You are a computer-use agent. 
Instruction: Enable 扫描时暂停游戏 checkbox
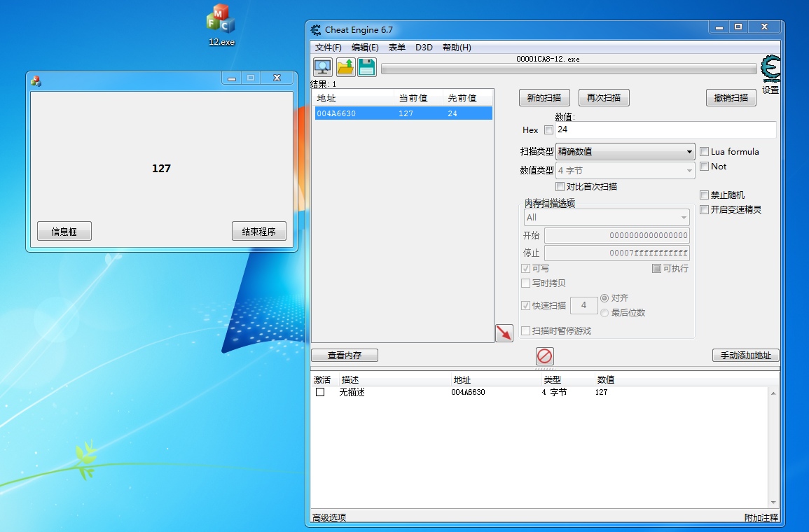tap(526, 330)
